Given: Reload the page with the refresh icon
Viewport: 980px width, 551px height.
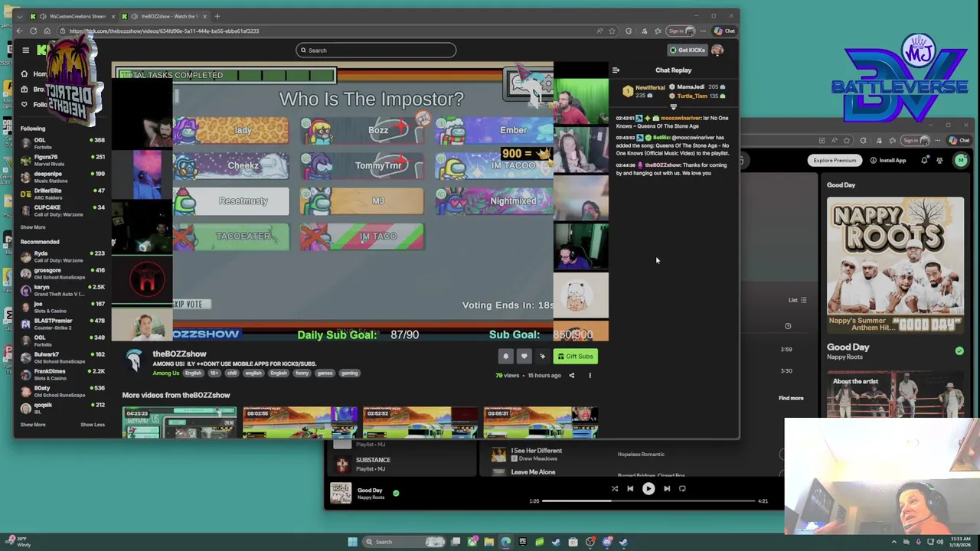Looking at the screenshot, I should point(33,31).
